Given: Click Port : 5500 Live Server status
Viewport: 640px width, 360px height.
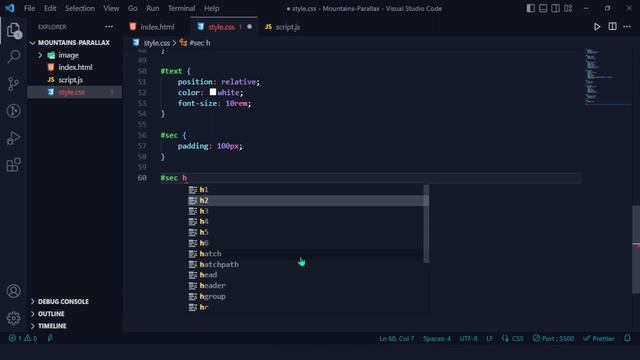Looking at the screenshot, I should coord(553,338).
